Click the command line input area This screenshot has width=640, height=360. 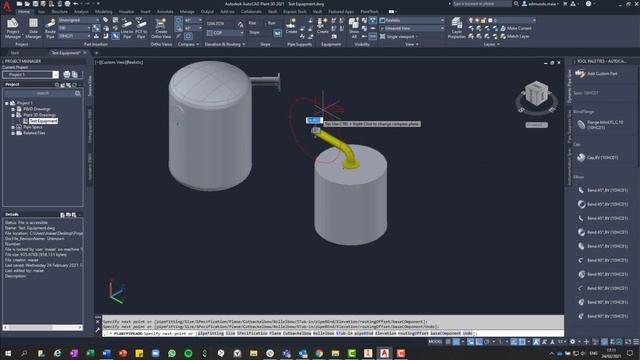coord(333,333)
